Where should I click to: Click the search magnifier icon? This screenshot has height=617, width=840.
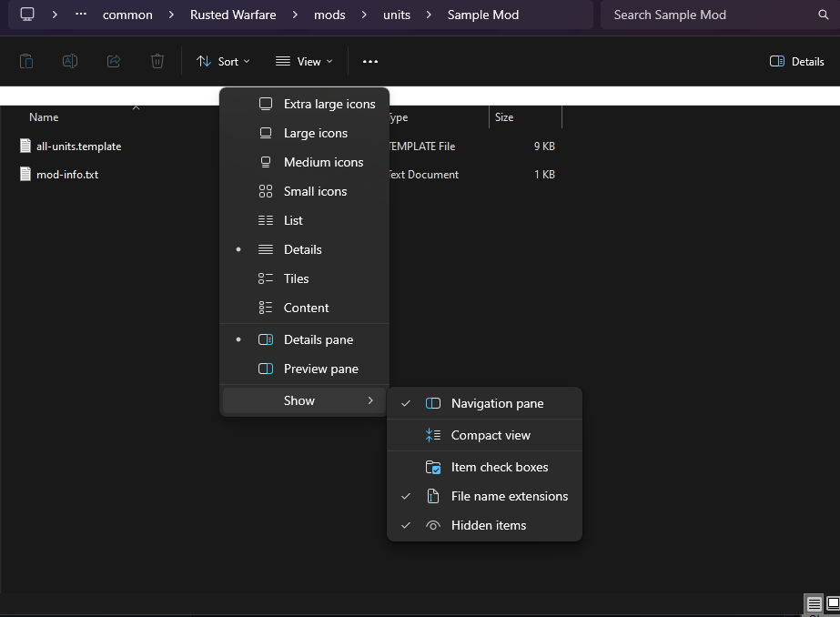[824, 15]
